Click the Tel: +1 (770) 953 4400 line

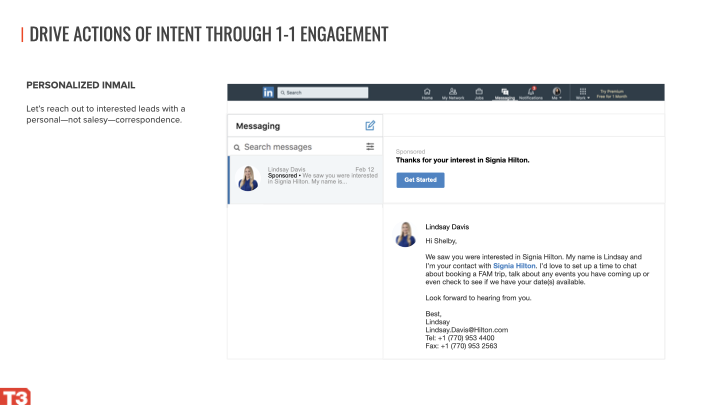coord(460,338)
